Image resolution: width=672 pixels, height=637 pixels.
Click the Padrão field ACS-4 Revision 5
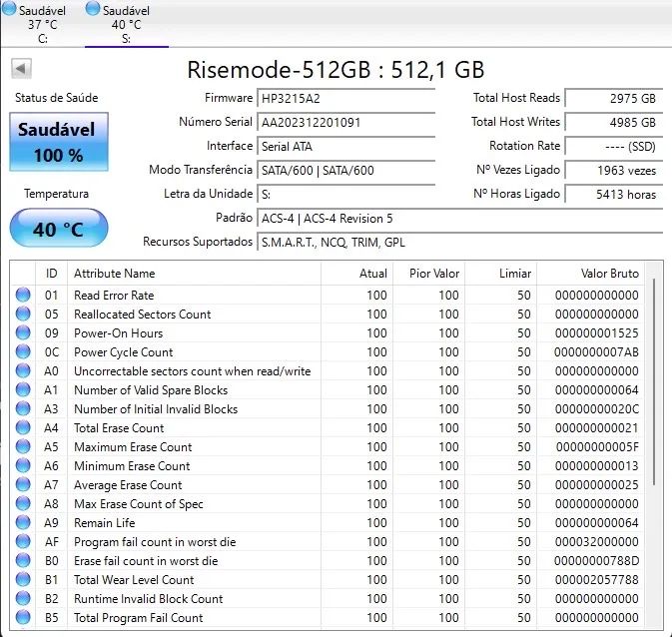coord(460,219)
